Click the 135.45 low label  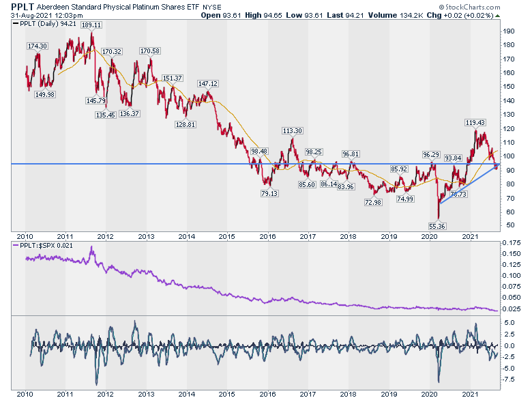pos(106,115)
